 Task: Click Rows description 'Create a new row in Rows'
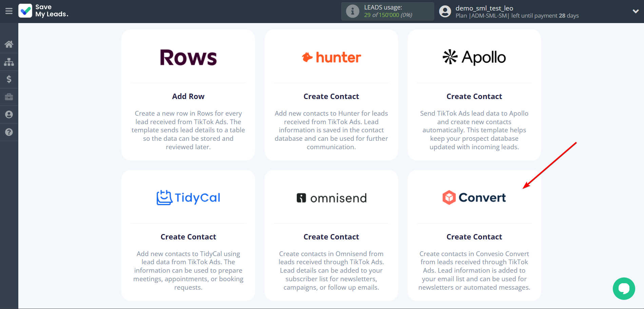188,130
